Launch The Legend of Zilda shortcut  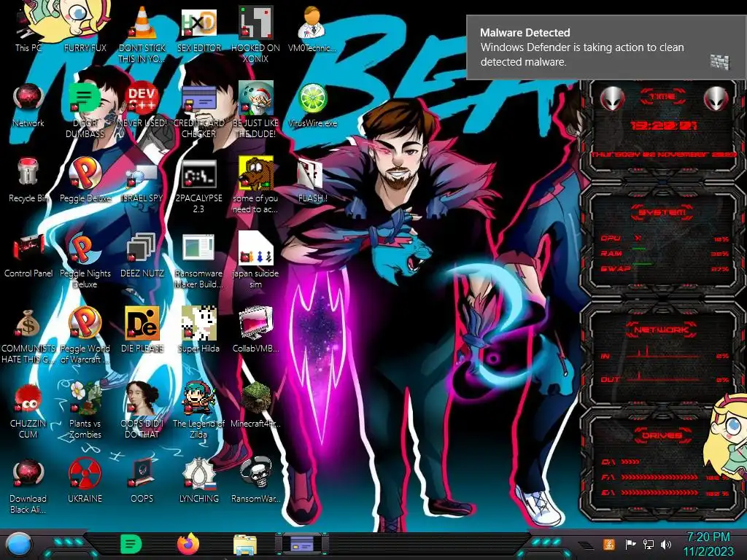198,411
